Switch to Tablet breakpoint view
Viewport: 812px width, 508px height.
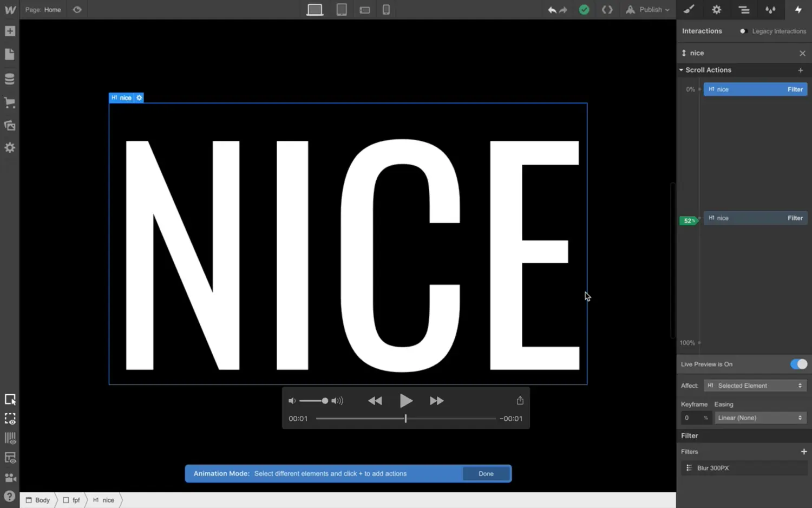pos(342,10)
